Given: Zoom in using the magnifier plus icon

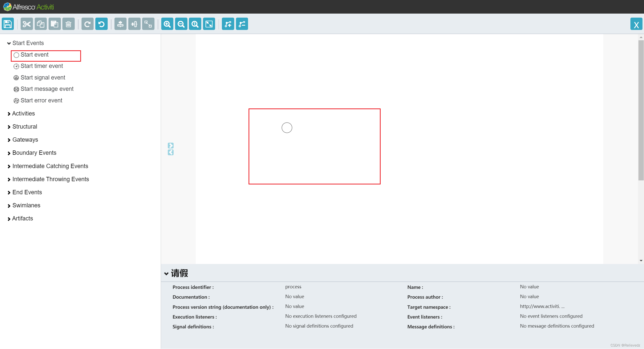Looking at the screenshot, I should (167, 24).
